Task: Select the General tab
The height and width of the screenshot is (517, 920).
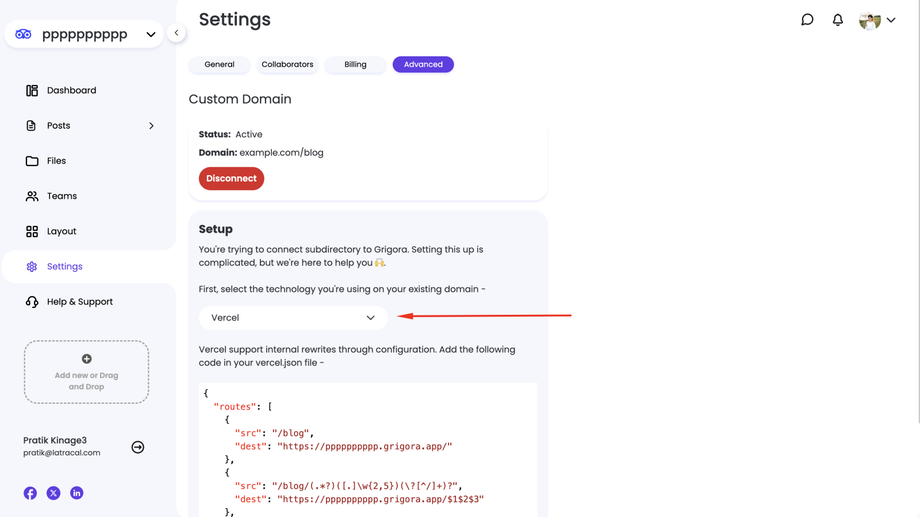Action: (x=219, y=65)
